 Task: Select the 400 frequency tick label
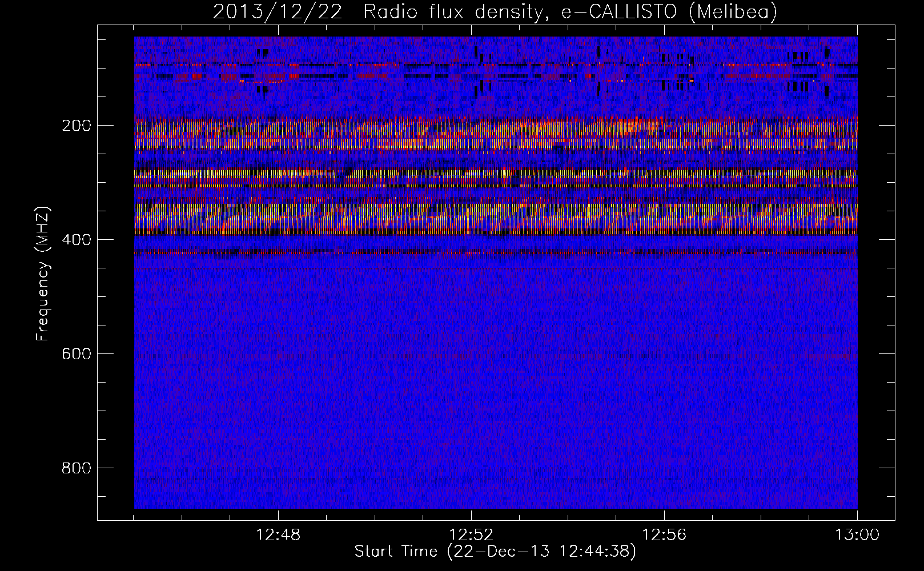[76, 240]
